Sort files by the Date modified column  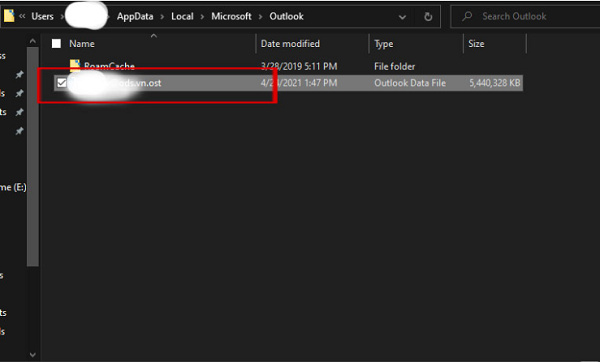click(290, 44)
